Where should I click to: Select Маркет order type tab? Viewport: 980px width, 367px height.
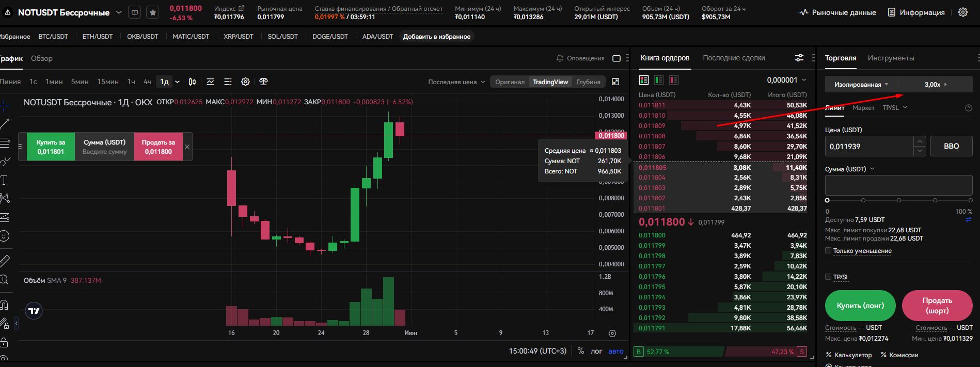pos(863,108)
